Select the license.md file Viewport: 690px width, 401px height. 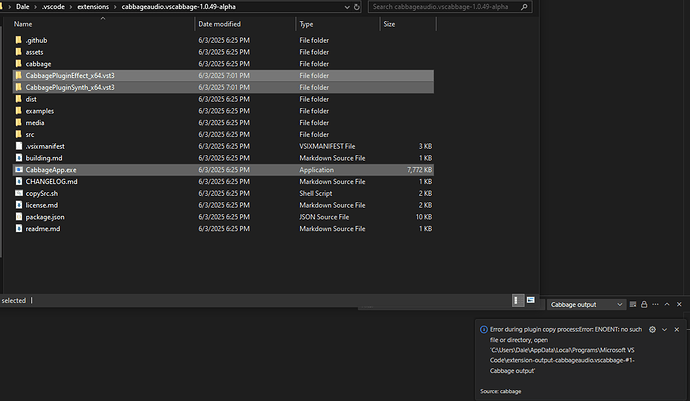pyautogui.click(x=223, y=205)
